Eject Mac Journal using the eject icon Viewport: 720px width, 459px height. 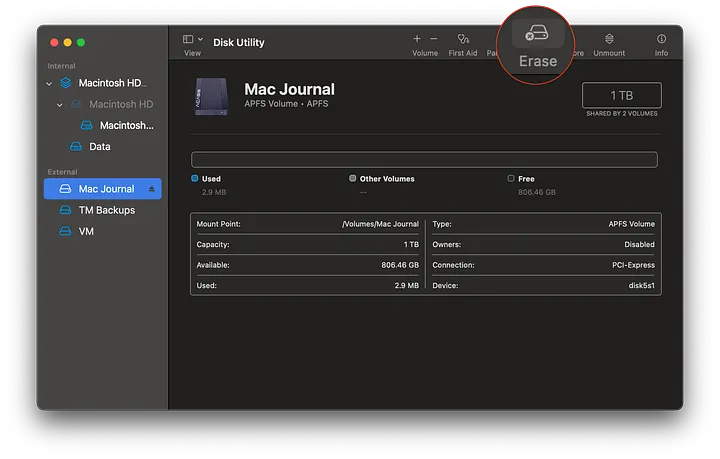[x=152, y=189]
